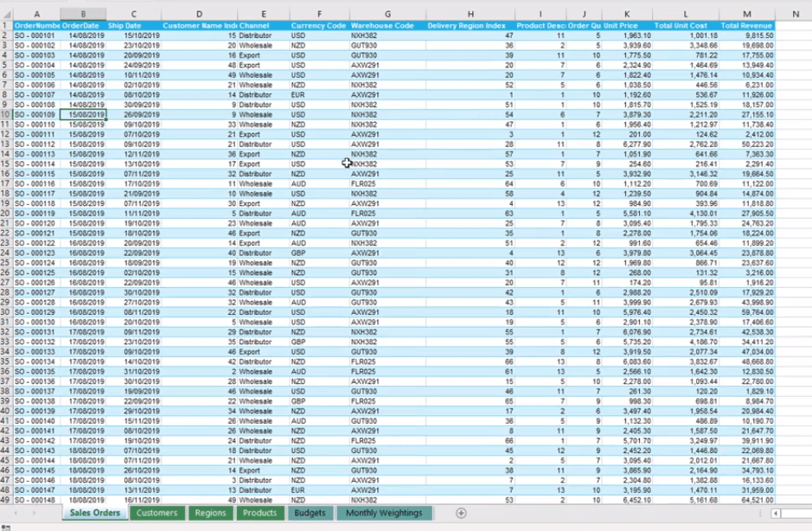
Task: Select column A header
Action: [37, 14]
